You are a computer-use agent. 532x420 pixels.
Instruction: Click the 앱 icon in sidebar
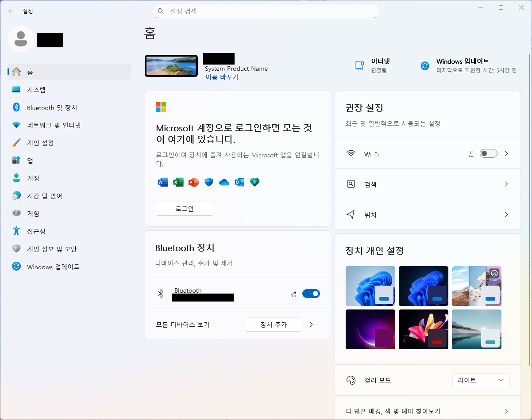pyautogui.click(x=16, y=160)
